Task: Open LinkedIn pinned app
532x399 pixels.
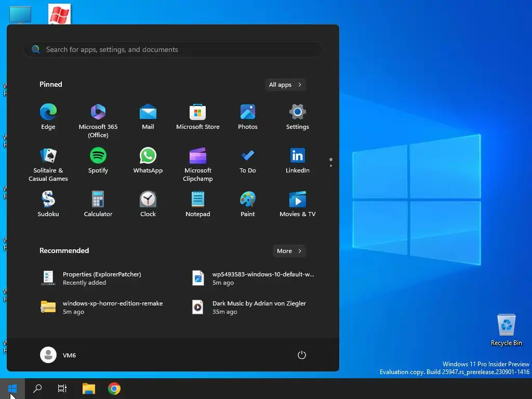Action: (x=298, y=161)
